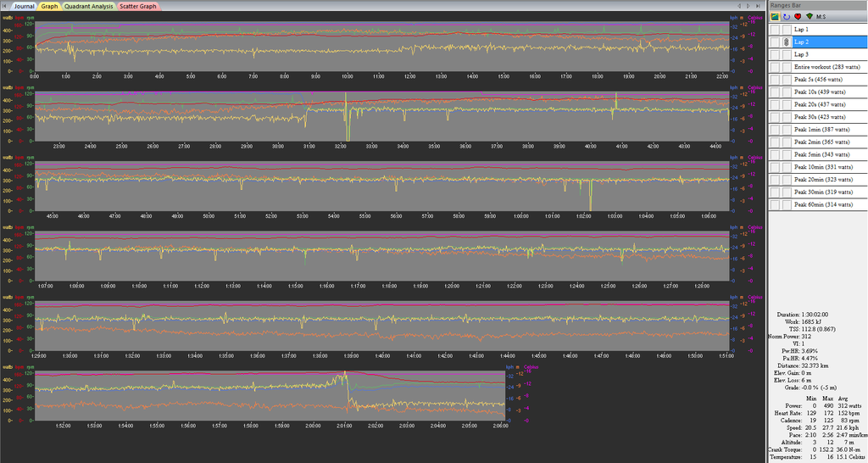The height and width of the screenshot is (463, 868).
Task: Open the Scatter Graph tab
Action: tap(137, 6)
